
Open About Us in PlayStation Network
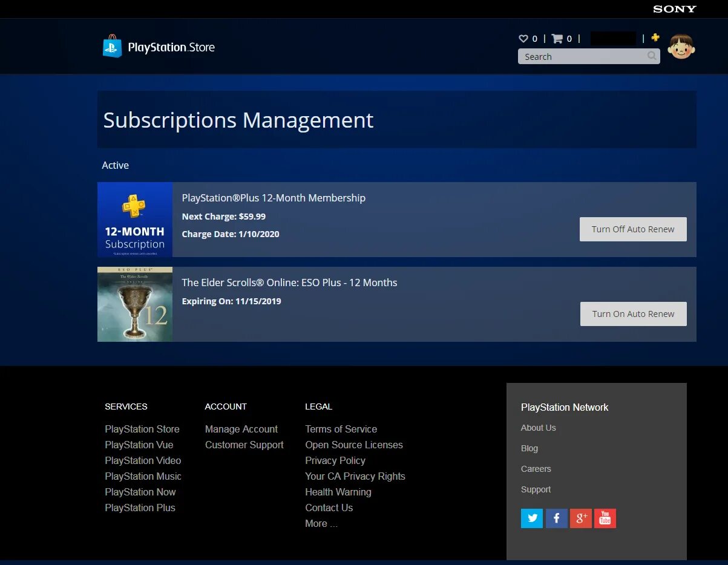539,428
